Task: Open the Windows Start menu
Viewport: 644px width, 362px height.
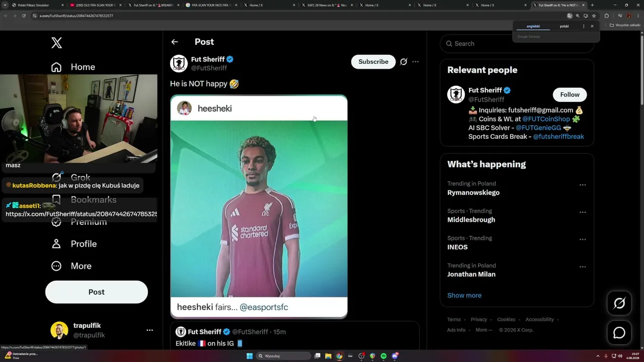Action: 249,356
